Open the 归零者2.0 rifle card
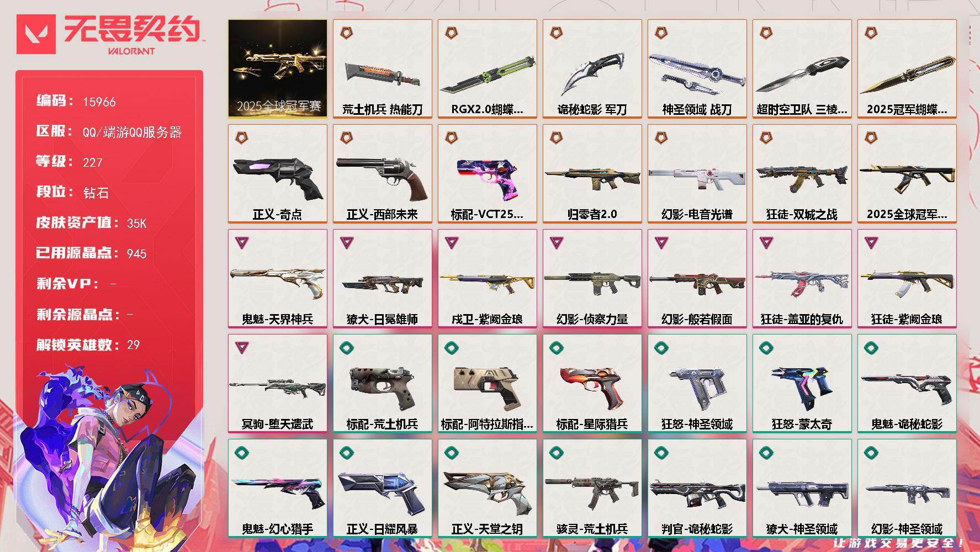This screenshot has width=980, height=552. [592, 173]
